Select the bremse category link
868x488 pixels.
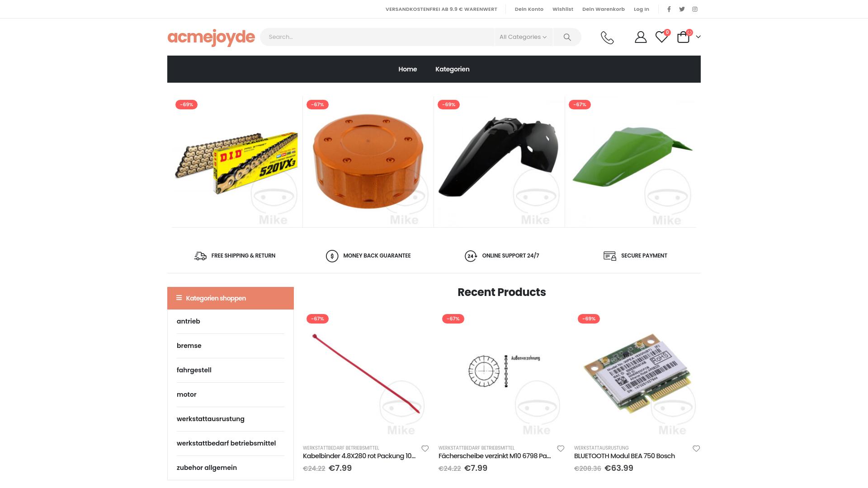[x=189, y=346]
